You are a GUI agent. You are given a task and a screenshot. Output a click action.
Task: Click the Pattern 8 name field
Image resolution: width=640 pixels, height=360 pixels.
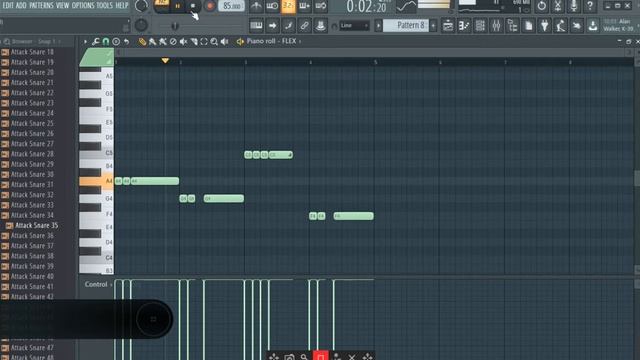tap(406, 25)
